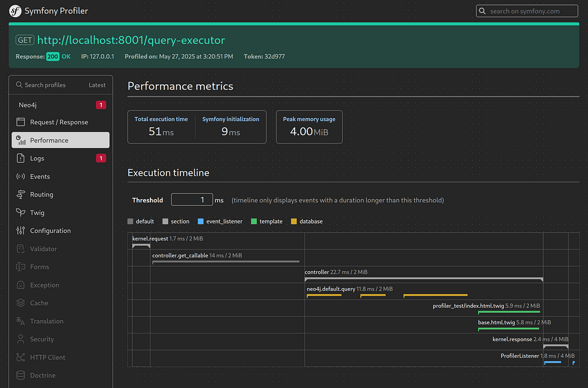Viewport: 588px width, 388px height.
Task: Click the green template legend swatch
Action: pos(254,221)
